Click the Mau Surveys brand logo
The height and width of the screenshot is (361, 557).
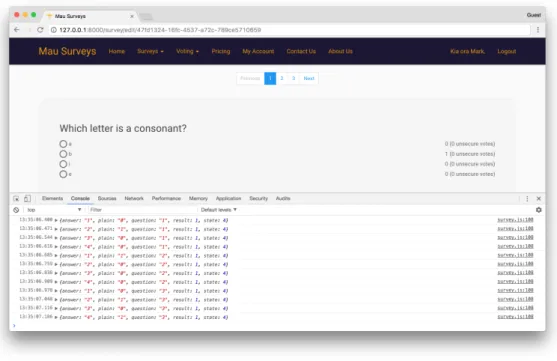point(67,51)
